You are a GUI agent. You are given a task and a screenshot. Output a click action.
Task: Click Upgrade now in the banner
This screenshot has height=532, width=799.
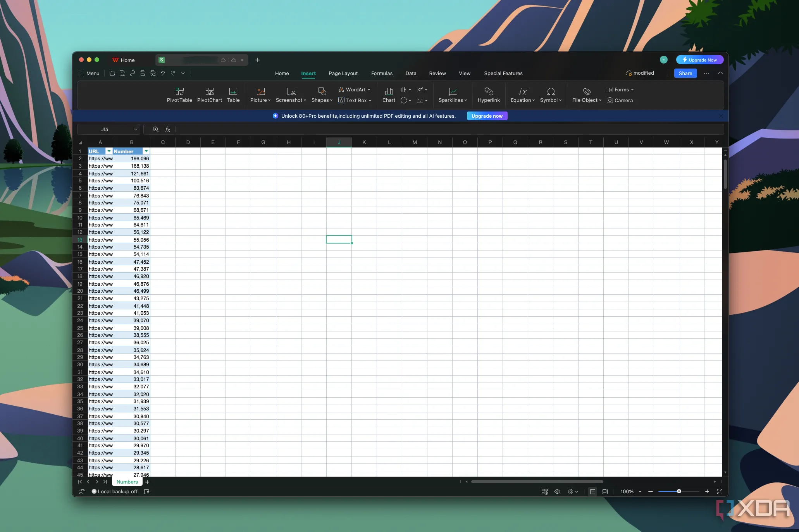tap(487, 116)
